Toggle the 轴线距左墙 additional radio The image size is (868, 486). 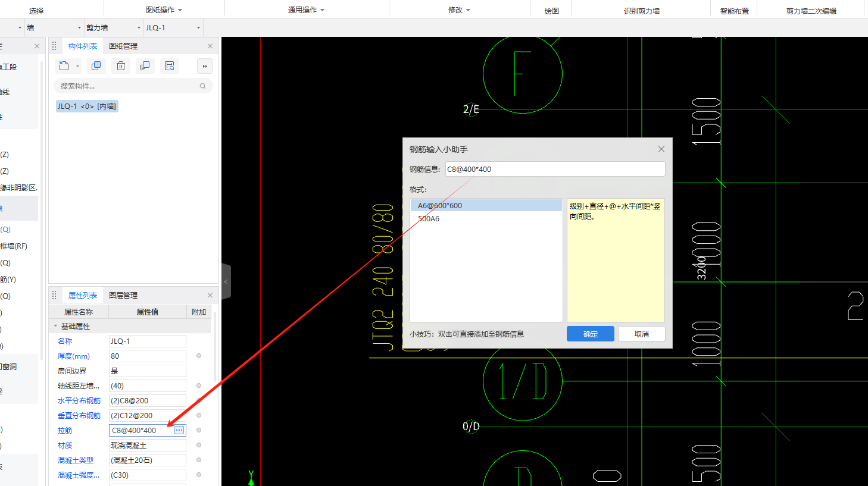199,385
